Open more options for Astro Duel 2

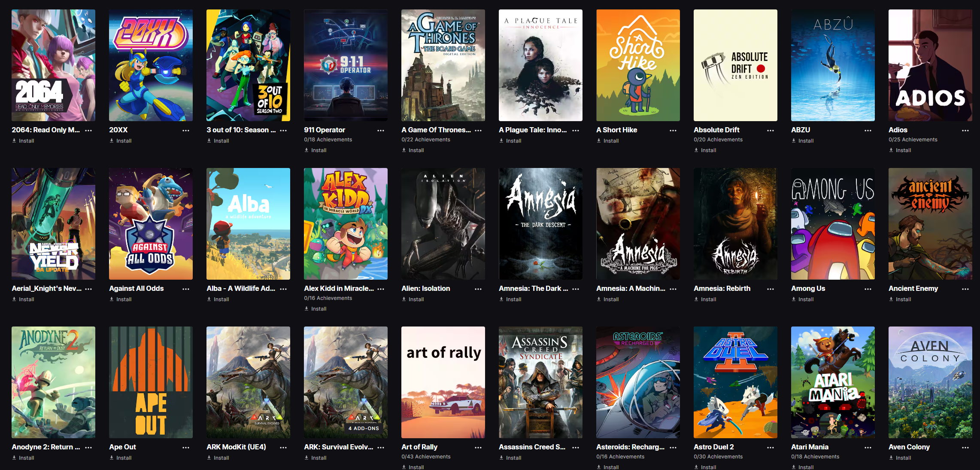click(x=771, y=448)
